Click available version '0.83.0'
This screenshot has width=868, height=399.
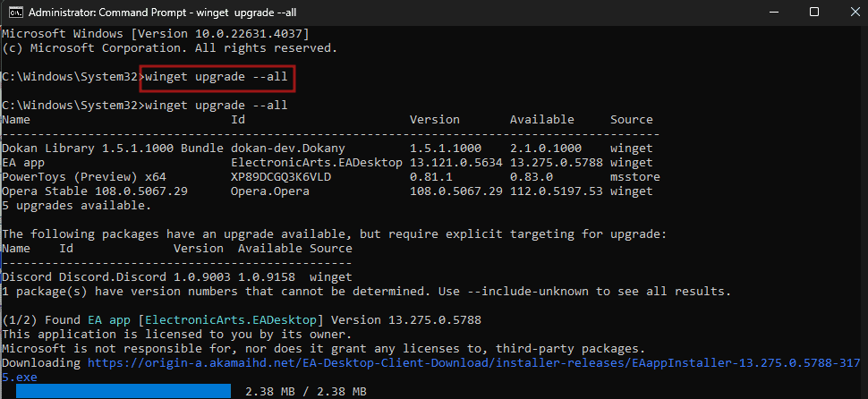532,177
